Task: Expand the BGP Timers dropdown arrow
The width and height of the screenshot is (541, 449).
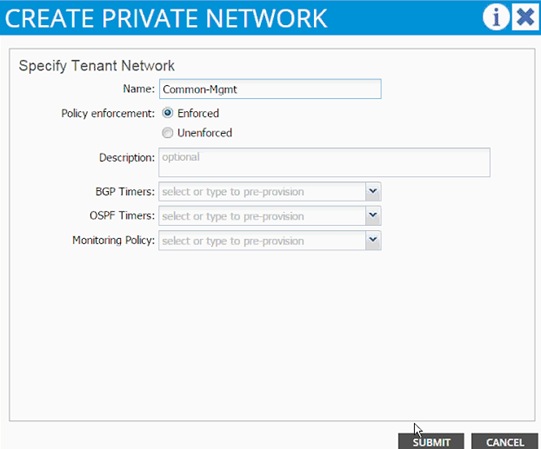Action: click(373, 192)
